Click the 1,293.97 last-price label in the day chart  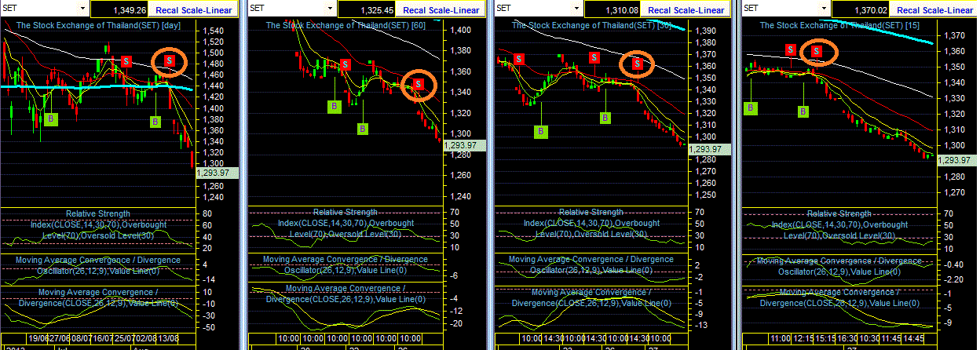coord(218,173)
